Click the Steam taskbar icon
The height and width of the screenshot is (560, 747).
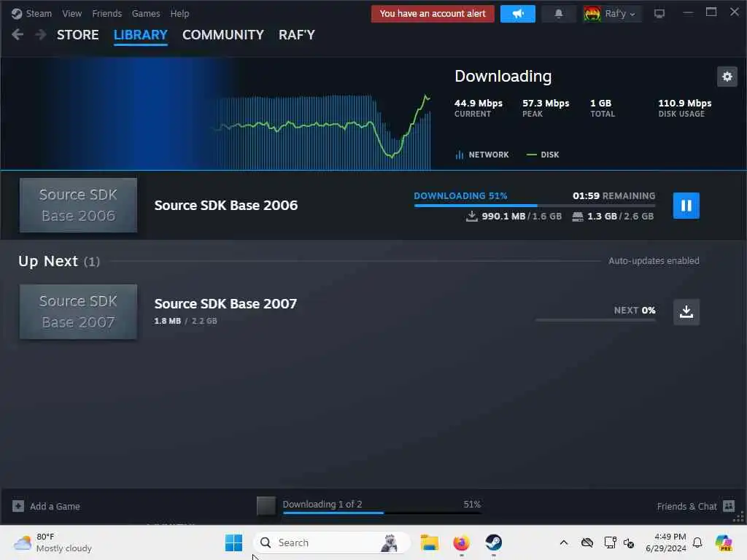tap(494, 542)
